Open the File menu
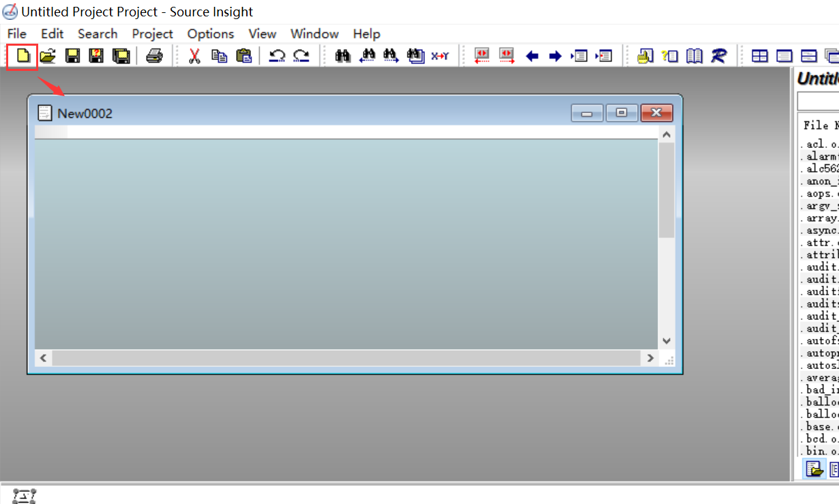Image resolution: width=839 pixels, height=504 pixels. click(x=16, y=33)
